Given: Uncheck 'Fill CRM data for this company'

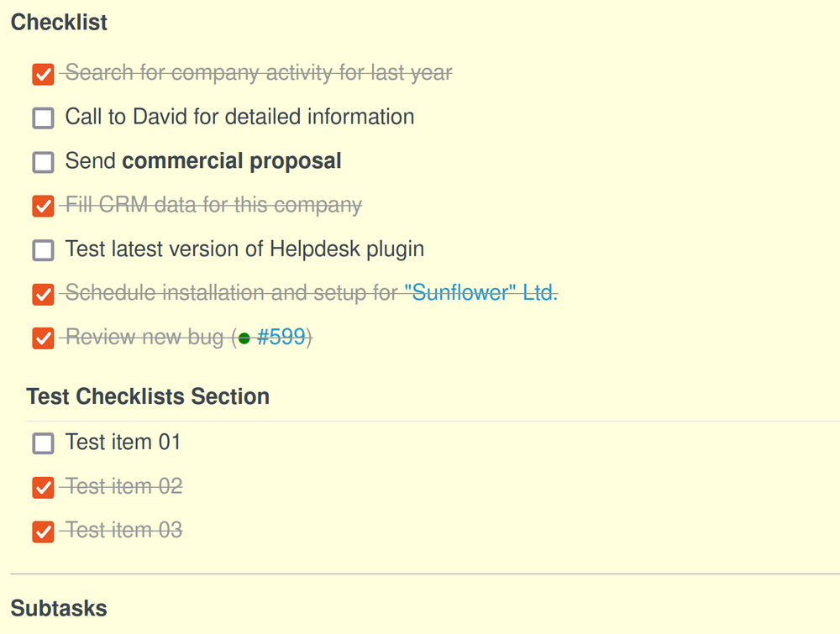Looking at the screenshot, I should coord(43,206).
